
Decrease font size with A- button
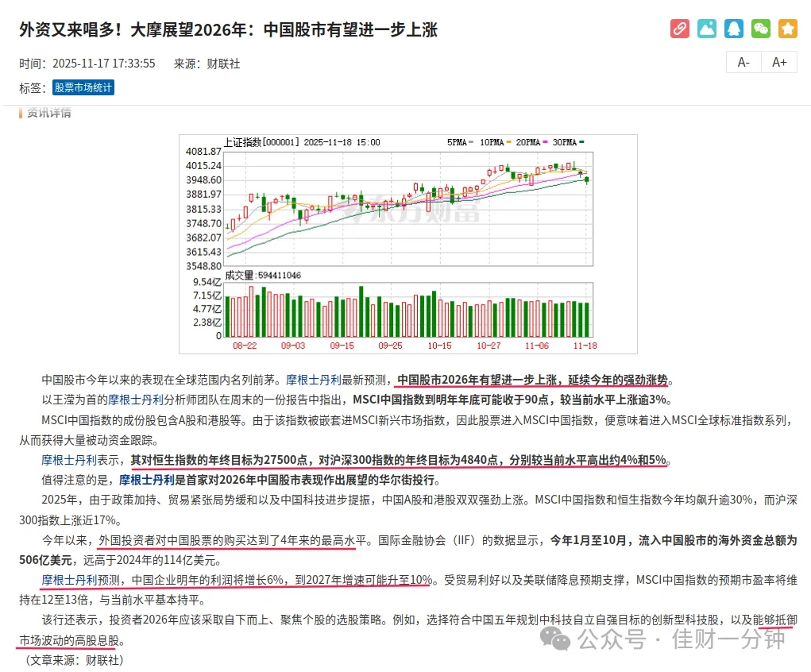743,63
